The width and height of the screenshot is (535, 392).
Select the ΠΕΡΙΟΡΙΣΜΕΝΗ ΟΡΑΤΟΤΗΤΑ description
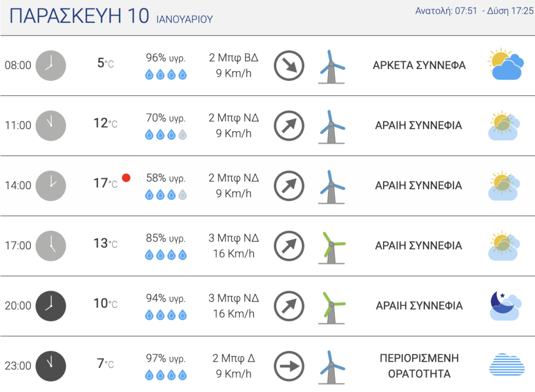pos(419,366)
